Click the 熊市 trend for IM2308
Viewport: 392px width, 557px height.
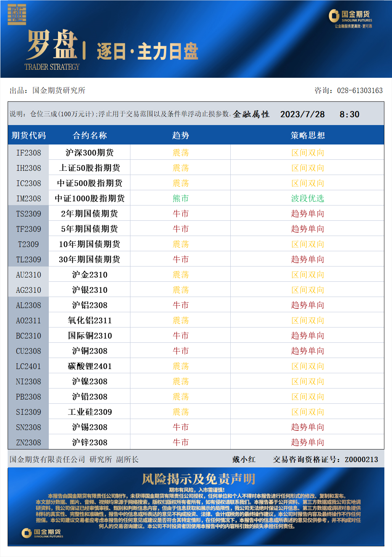point(180,198)
